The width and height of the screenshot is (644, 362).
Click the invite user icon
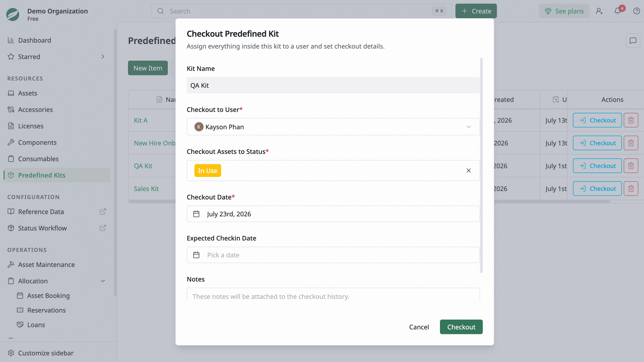click(x=599, y=11)
